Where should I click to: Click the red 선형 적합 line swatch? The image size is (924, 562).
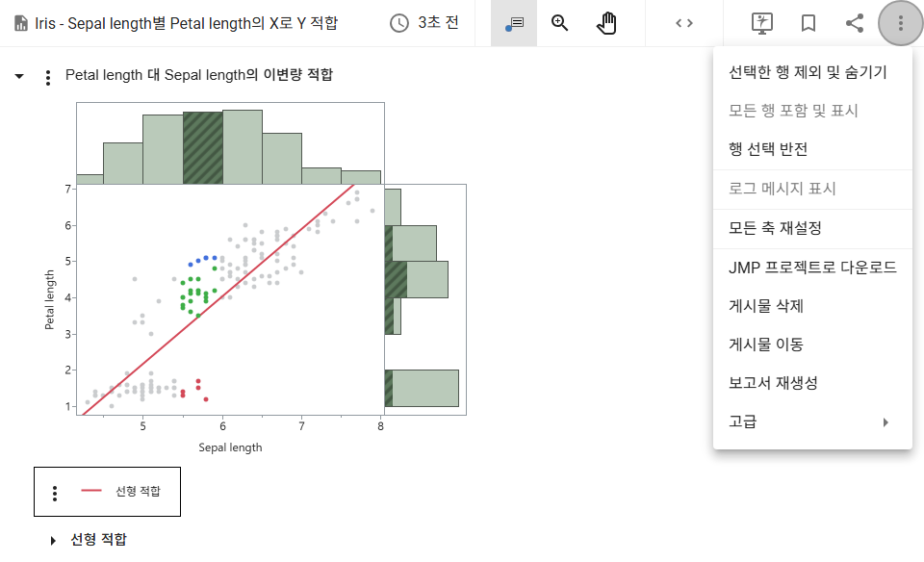tap(91, 491)
